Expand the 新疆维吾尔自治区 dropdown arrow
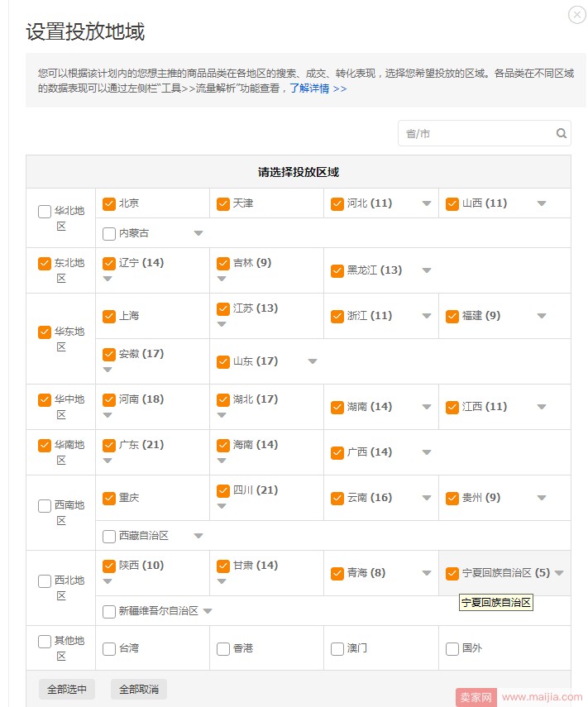The width and height of the screenshot is (588, 707). pyautogui.click(x=208, y=612)
